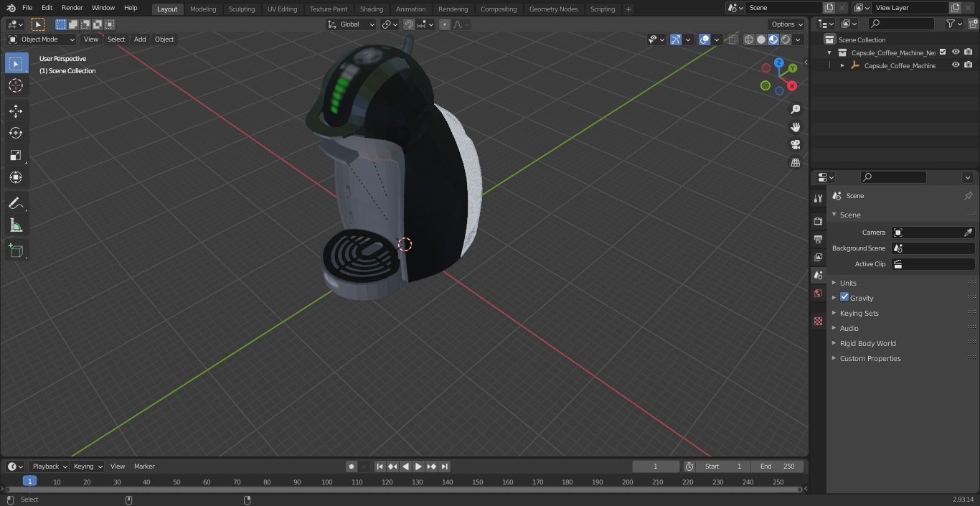This screenshot has height=506, width=980.
Task: Switch to wireframe viewport shading
Action: click(x=749, y=39)
